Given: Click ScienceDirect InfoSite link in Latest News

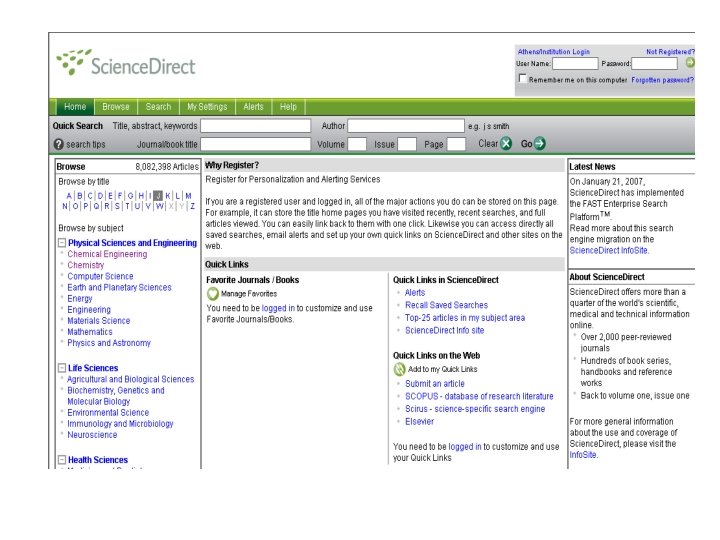Looking at the screenshot, I should [x=609, y=250].
